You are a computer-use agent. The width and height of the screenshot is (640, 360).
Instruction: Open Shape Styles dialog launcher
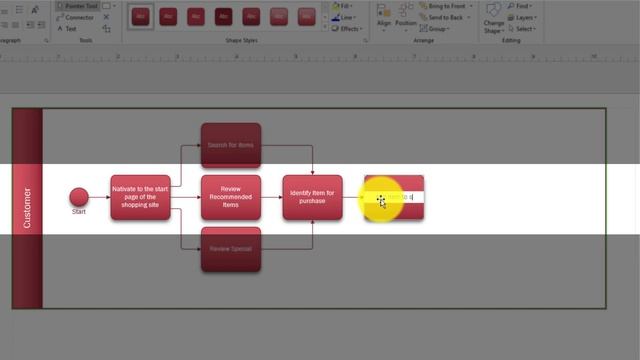point(365,40)
